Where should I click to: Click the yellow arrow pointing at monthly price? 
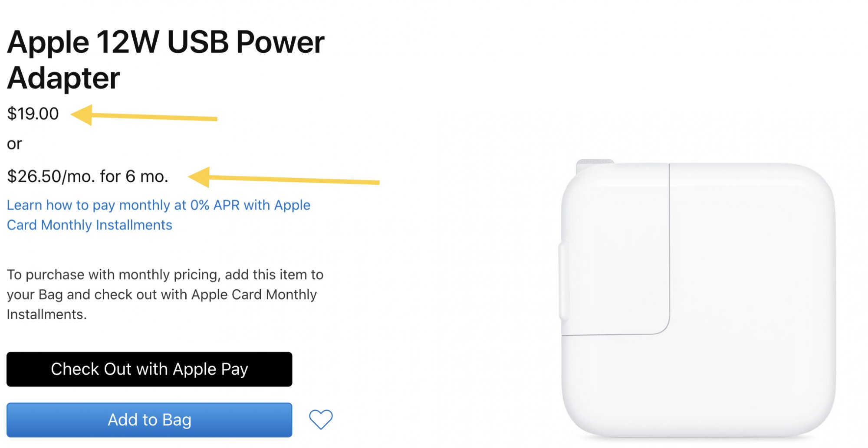284,177
